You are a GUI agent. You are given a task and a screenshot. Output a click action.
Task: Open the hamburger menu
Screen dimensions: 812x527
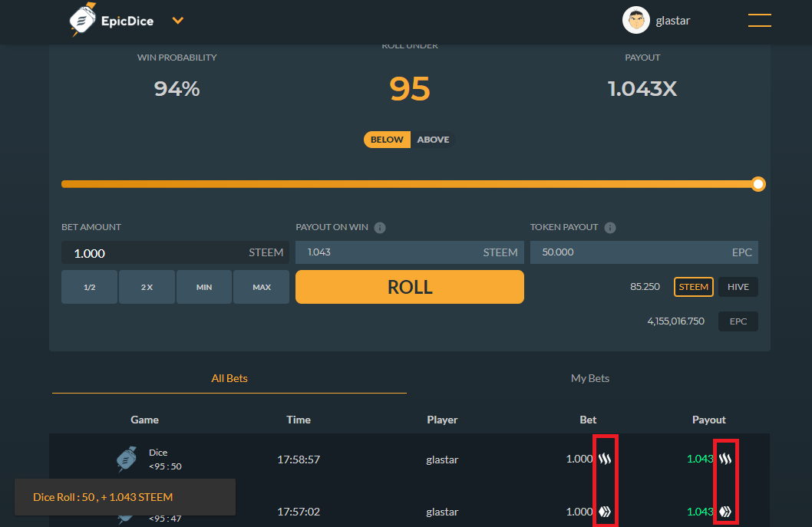pos(759,21)
